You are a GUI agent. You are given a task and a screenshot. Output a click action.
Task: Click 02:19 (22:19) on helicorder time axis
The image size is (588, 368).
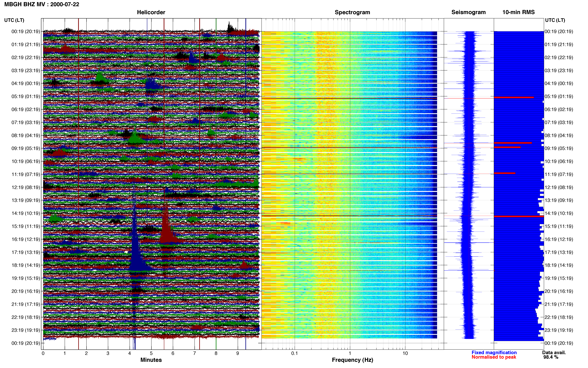26,57
